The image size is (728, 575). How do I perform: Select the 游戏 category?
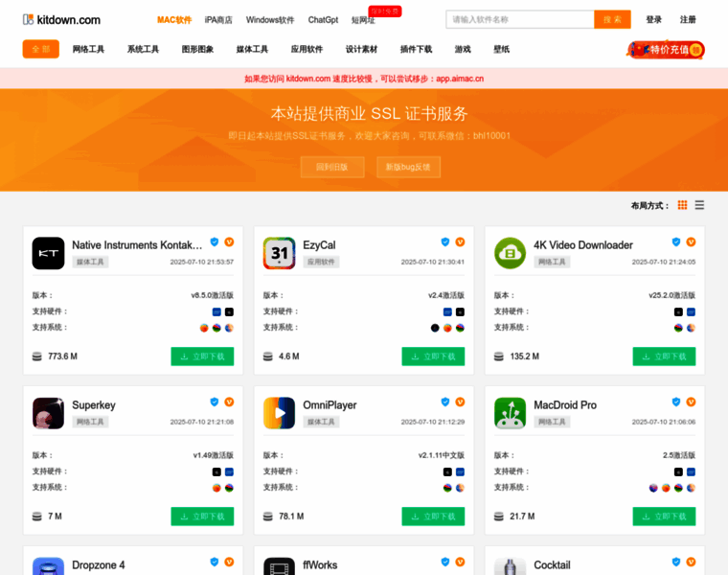(463, 49)
